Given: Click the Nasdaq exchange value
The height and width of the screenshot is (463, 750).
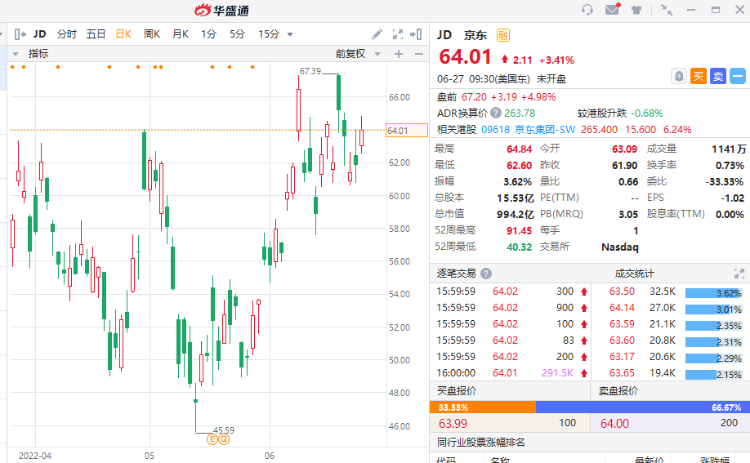Looking at the screenshot, I should (620, 247).
